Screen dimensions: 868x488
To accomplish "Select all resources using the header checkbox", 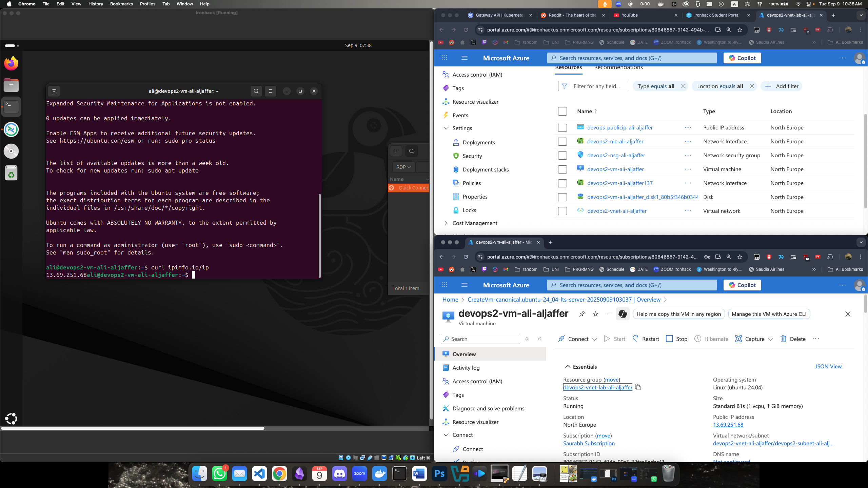I will pyautogui.click(x=562, y=111).
